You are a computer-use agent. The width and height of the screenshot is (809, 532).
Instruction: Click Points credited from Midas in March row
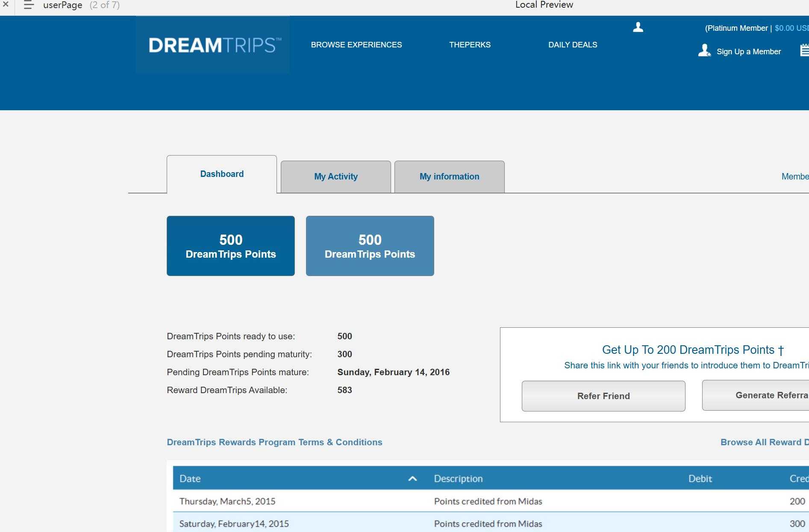488,501
